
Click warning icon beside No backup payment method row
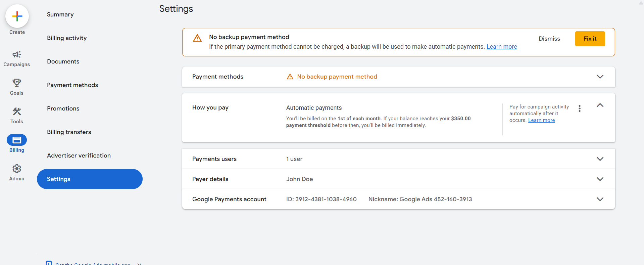(290, 77)
